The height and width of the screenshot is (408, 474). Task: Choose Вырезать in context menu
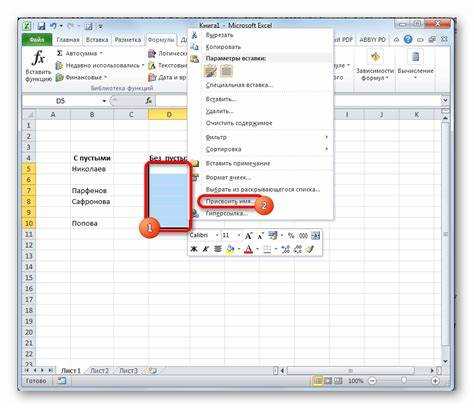tap(219, 35)
